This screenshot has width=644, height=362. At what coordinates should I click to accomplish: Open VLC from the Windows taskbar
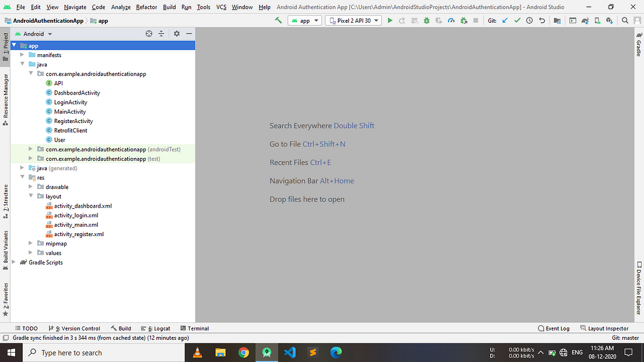(198, 353)
